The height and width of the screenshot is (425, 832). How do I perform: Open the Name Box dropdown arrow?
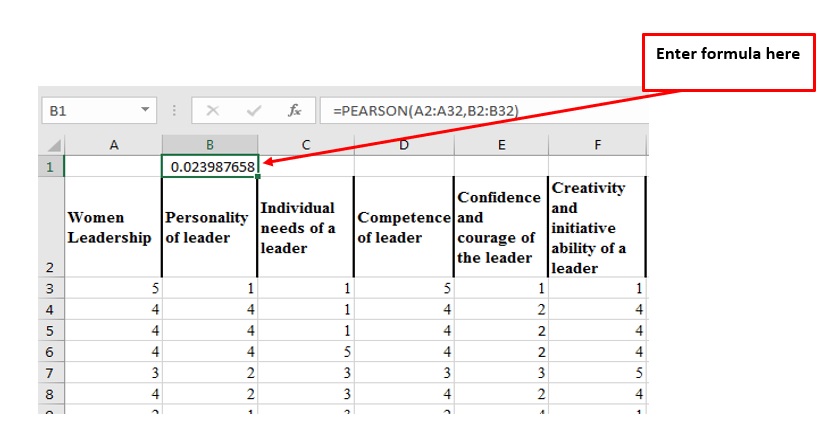tap(145, 110)
